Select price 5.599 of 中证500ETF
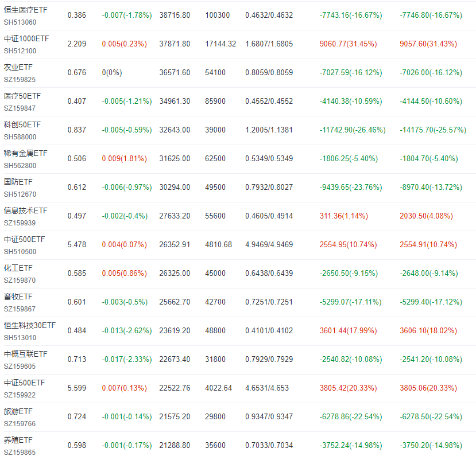 pos(77,388)
